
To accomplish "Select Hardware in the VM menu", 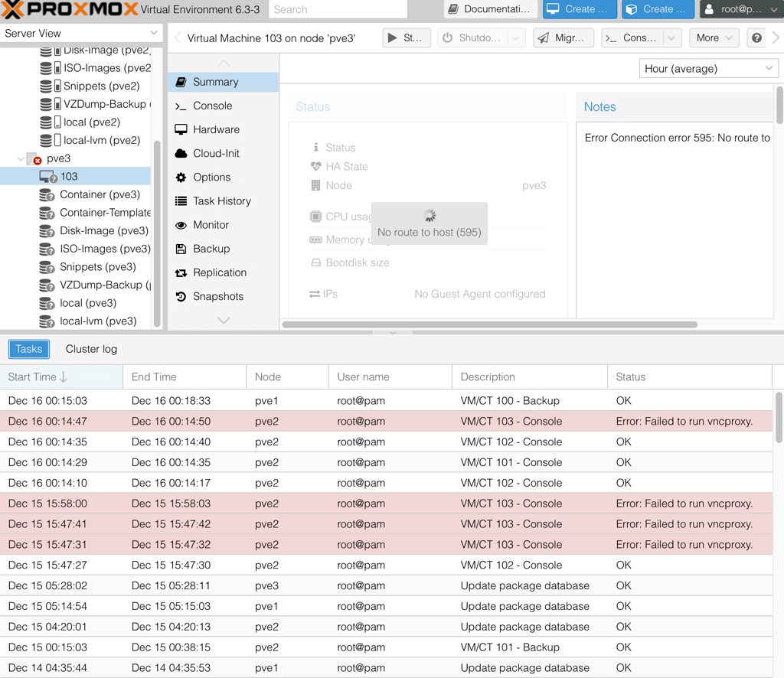I will coord(223,129).
